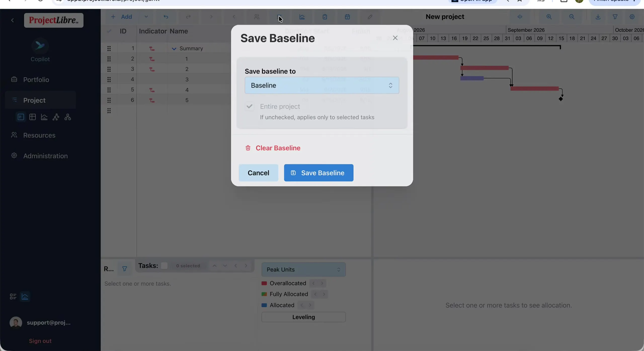Open the Copilot assistant icon
This screenshot has height=351, width=644.
pyautogui.click(x=40, y=46)
